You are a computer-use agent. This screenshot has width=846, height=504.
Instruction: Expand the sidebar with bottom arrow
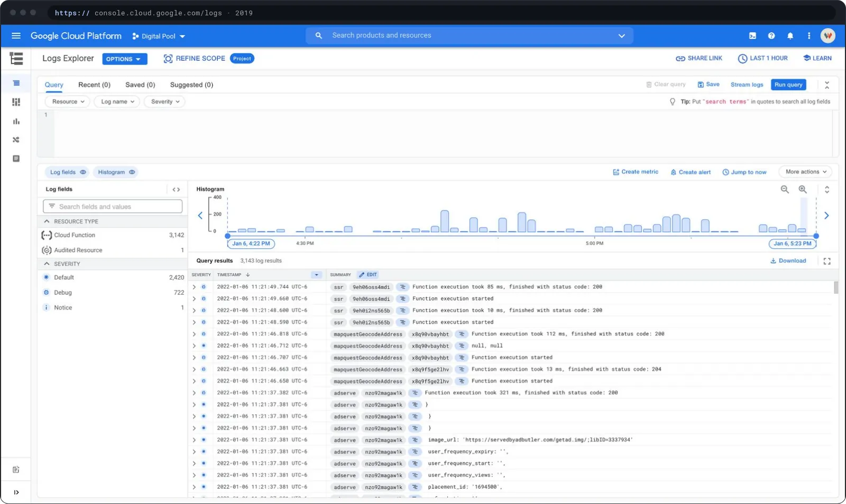pyautogui.click(x=16, y=492)
